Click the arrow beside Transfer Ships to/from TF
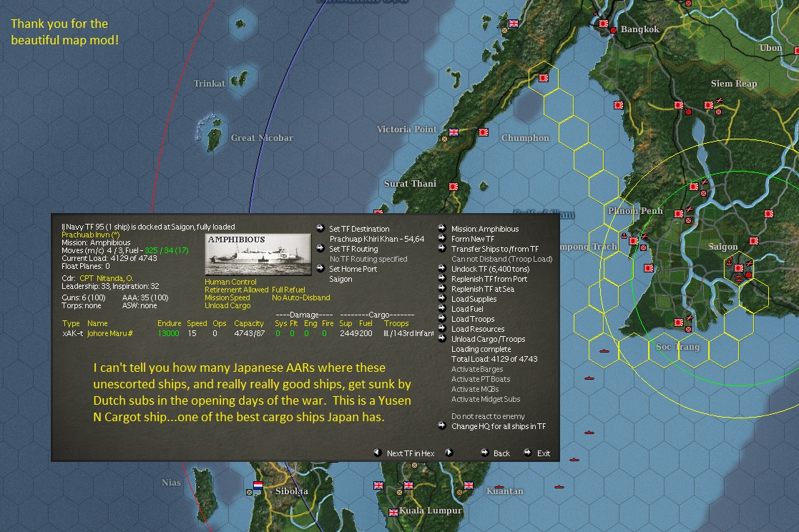This screenshot has width=799, height=532. click(x=442, y=248)
